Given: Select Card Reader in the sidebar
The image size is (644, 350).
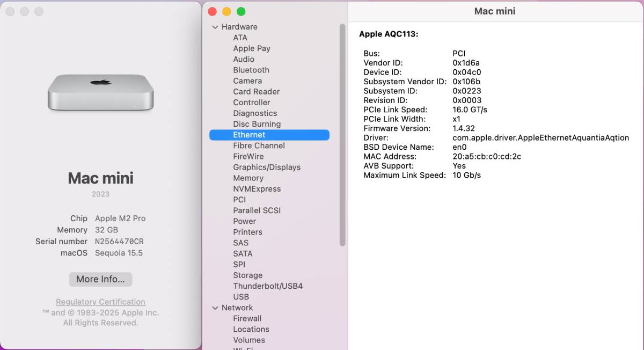Looking at the screenshot, I should pyautogui.click(x=257, y=91).
